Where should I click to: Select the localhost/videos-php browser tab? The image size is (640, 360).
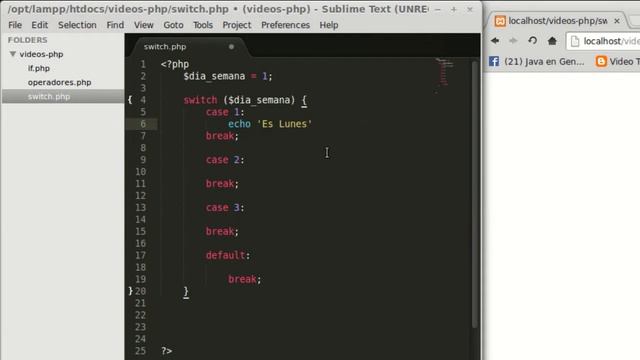click(558, 21)
